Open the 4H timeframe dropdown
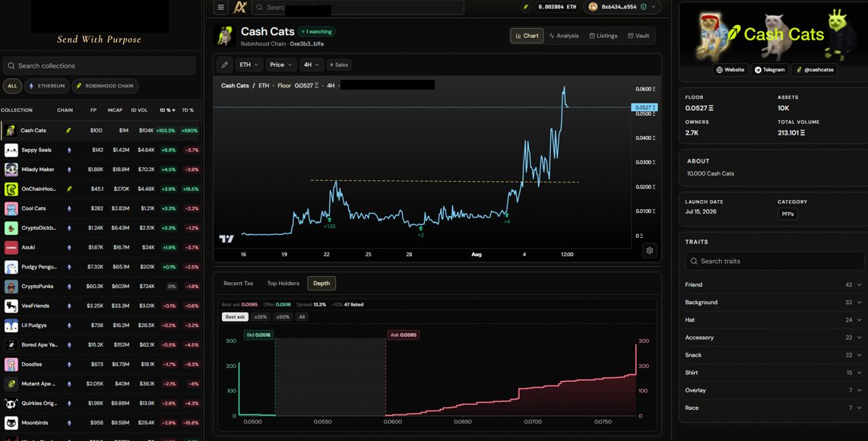This screenshot has width=868, height=441. 312,65
